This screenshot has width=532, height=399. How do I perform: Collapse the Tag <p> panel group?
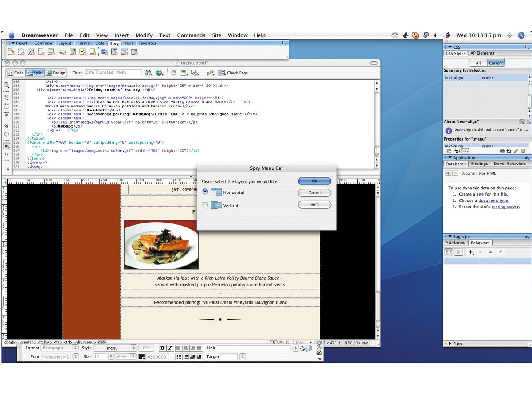[x=450, y=237]
